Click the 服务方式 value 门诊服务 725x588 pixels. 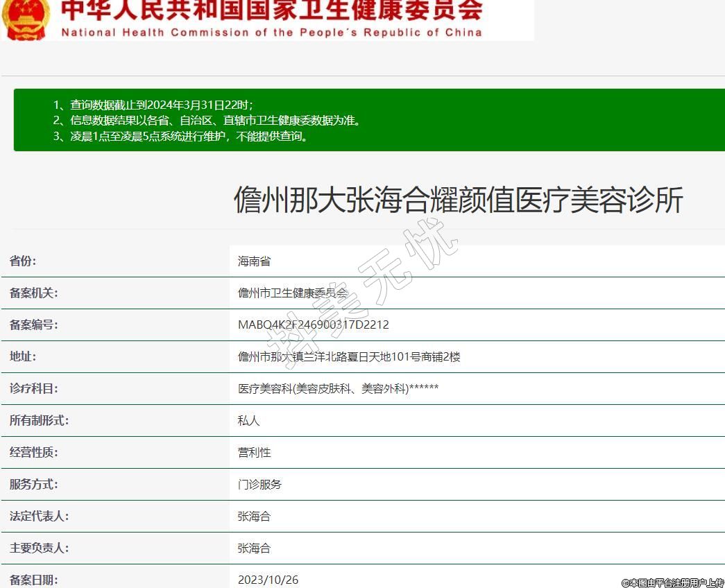coord(259,485)
